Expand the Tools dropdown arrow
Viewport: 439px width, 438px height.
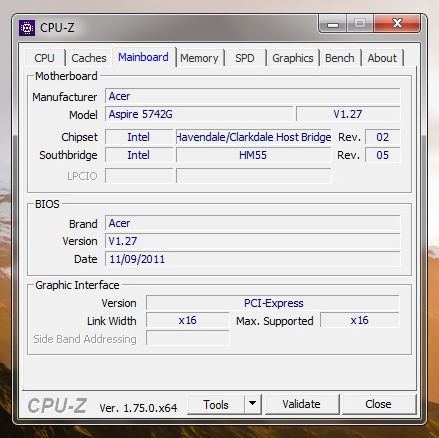click(x=253, y=404)
